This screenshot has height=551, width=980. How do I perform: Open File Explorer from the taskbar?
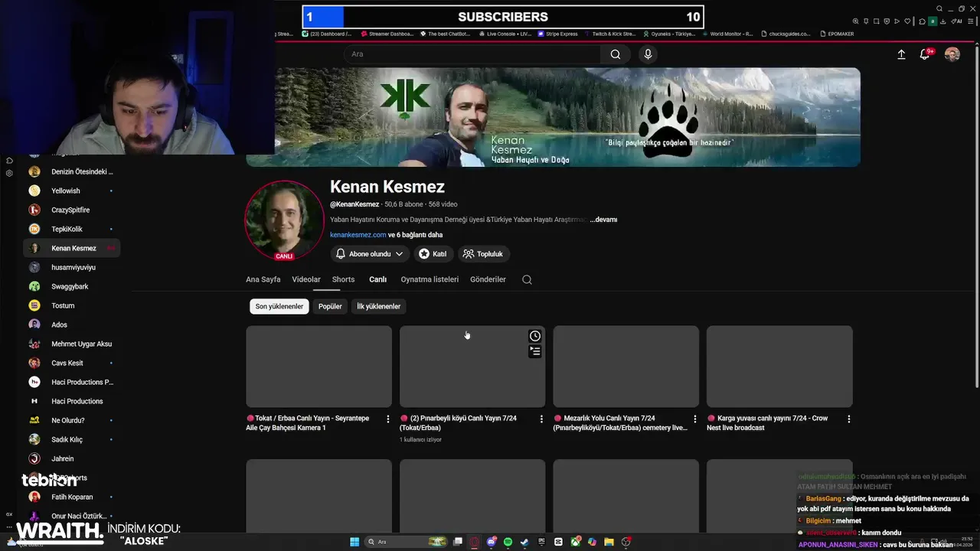pyautogui.click(x=609, y=542)
